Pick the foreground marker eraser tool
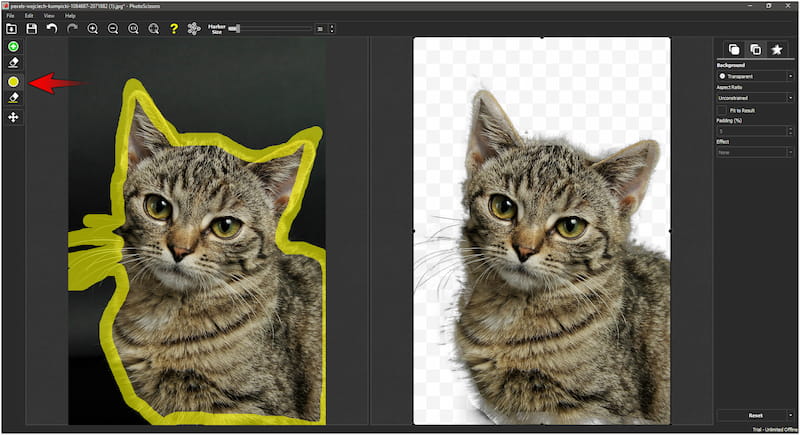 point(13,63)
